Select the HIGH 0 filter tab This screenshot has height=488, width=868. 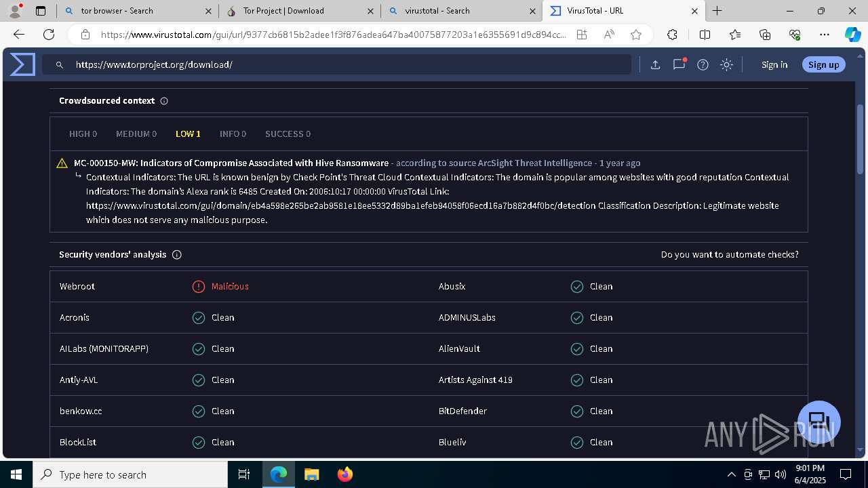point(83,134)
